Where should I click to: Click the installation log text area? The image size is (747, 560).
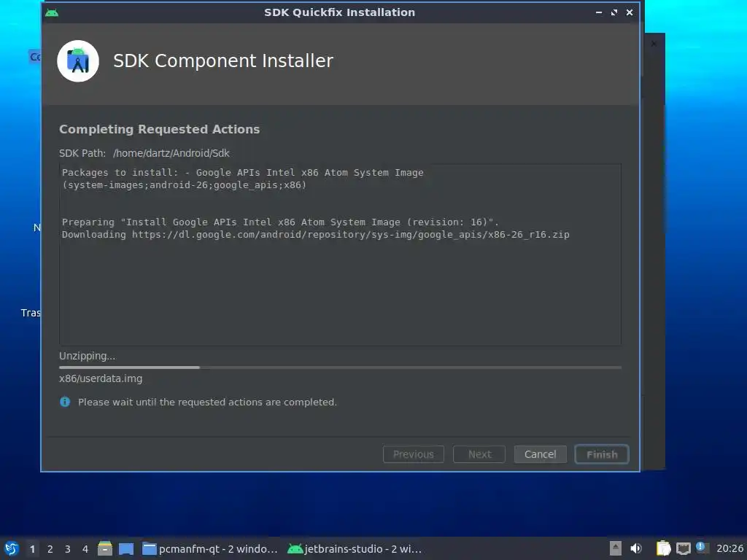(340, 254)
